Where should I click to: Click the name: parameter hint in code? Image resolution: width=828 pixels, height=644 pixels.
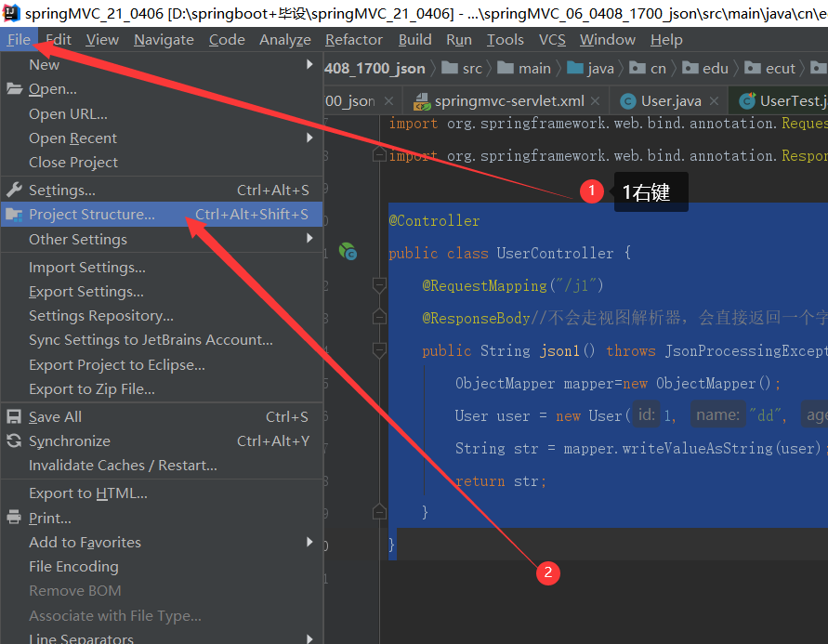(x=717, y=414)
